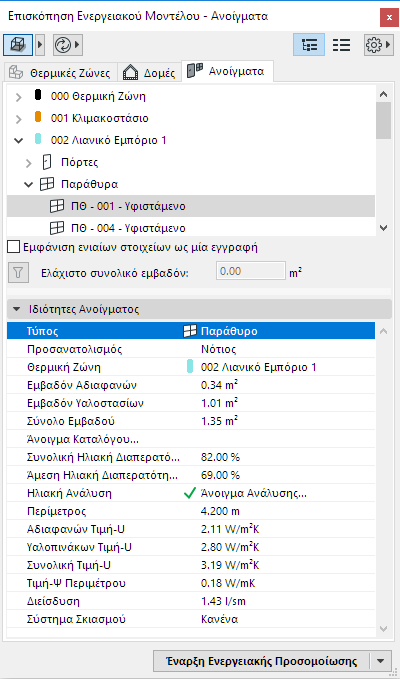
Task: Click the 3D model view icon
Action: [18, 45]
